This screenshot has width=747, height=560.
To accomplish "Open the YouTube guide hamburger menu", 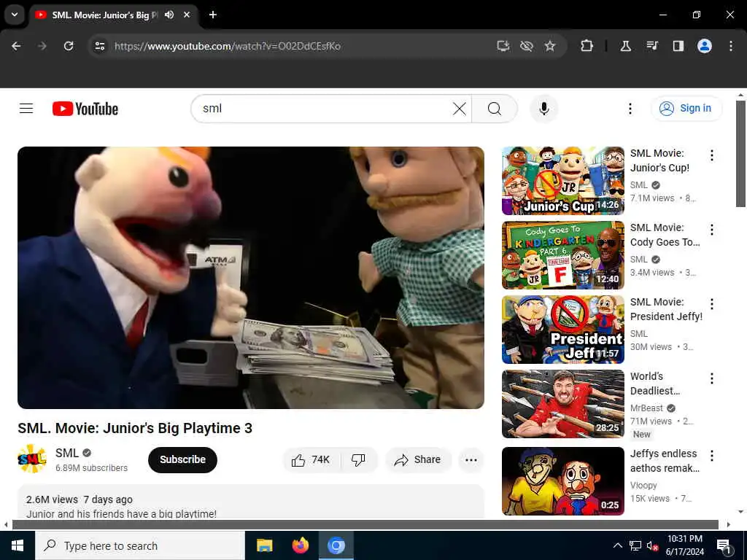I will click(x=26, y=109).
